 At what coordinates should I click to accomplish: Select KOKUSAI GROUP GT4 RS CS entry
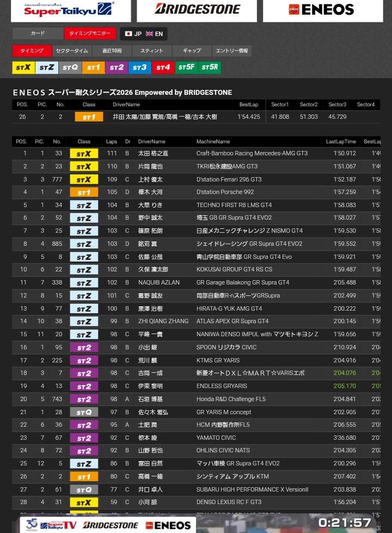click(235, 269)
